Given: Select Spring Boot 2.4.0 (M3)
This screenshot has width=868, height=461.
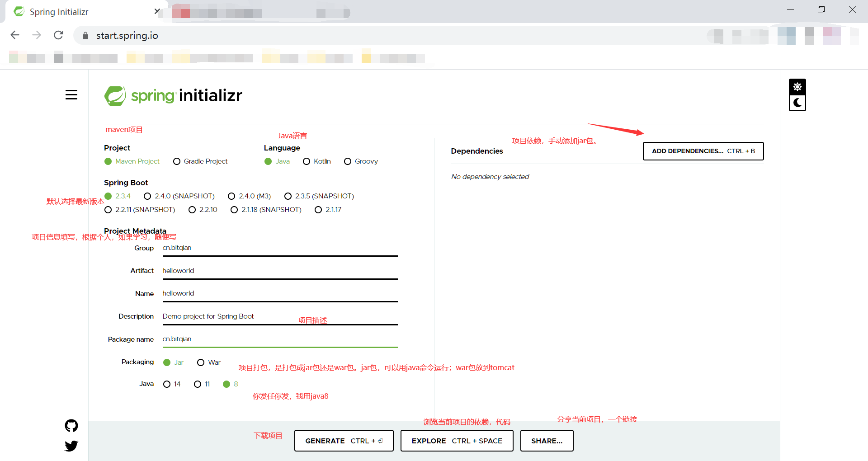Looking at the screenshot, I should [x=250, y=196].
